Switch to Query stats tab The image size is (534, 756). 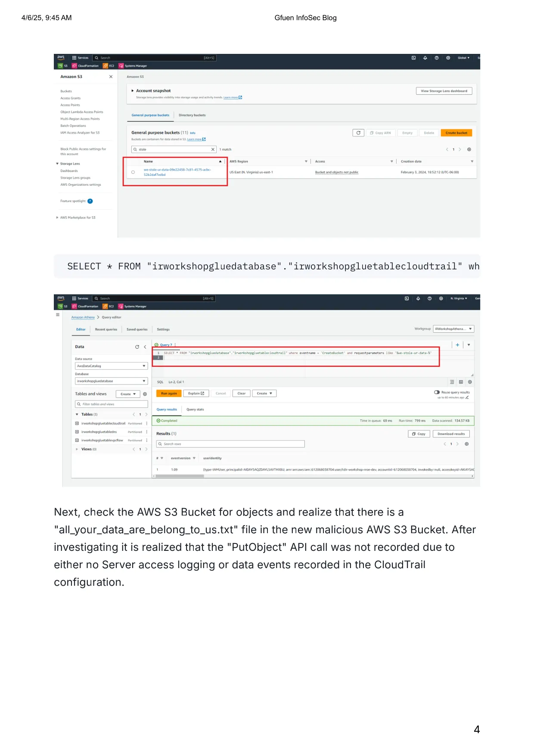pos(195,409)
